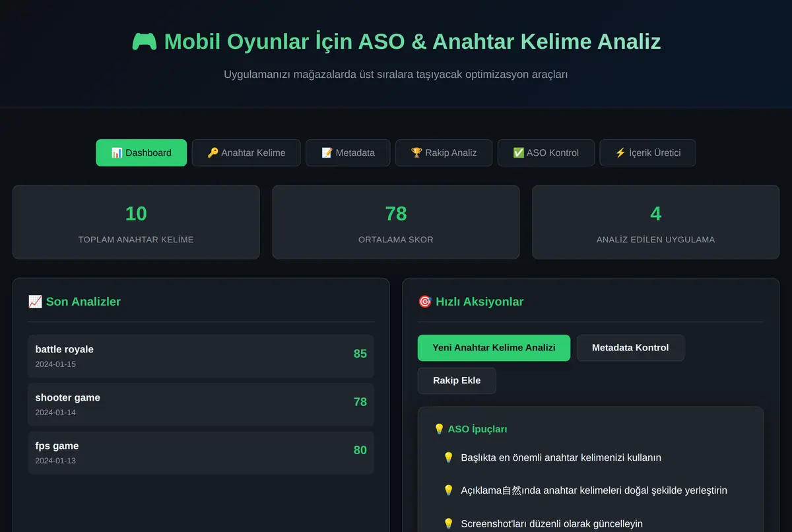Click the Hızlı Aksiyonlar heading
792x532 pixels.
coord(471,302)
